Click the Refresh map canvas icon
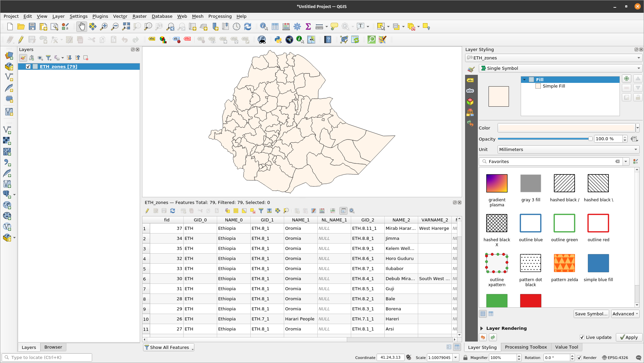644x363 pixels. pyautogui.click(x=248, y=27)
